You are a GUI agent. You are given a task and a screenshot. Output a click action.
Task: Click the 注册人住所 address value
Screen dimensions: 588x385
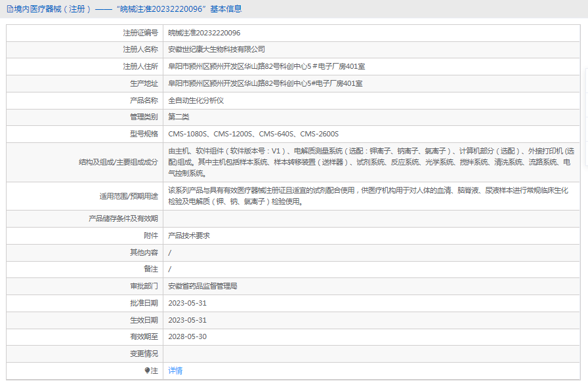[x=266, y=67]
